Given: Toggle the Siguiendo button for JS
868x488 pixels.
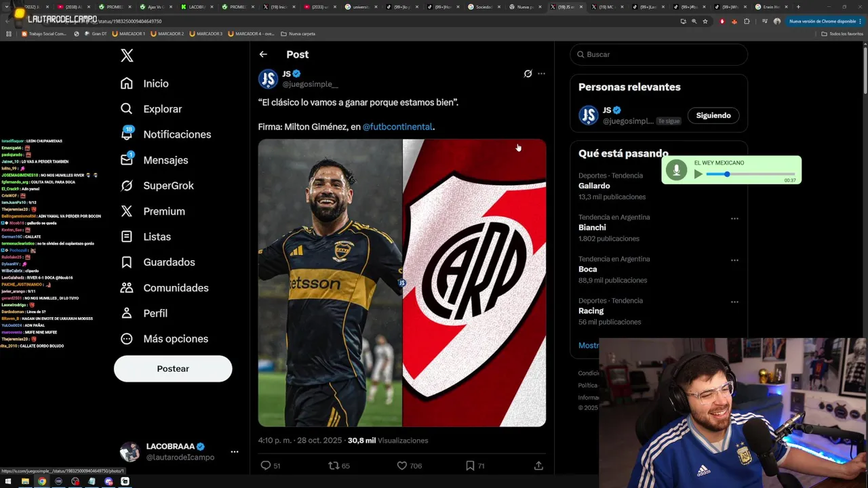Looking at the screenshot, I should click(x=713, y=115).
